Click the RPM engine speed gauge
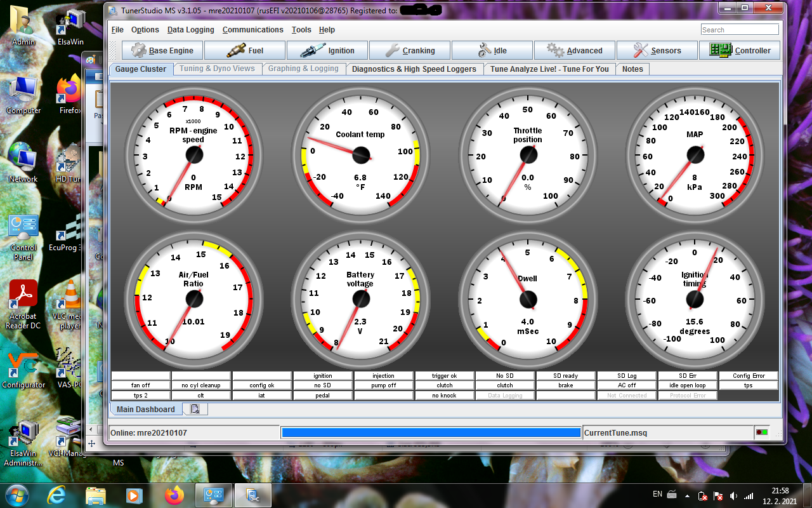Image resolution: width=812 pixels, height=508 pixels. 193,154
